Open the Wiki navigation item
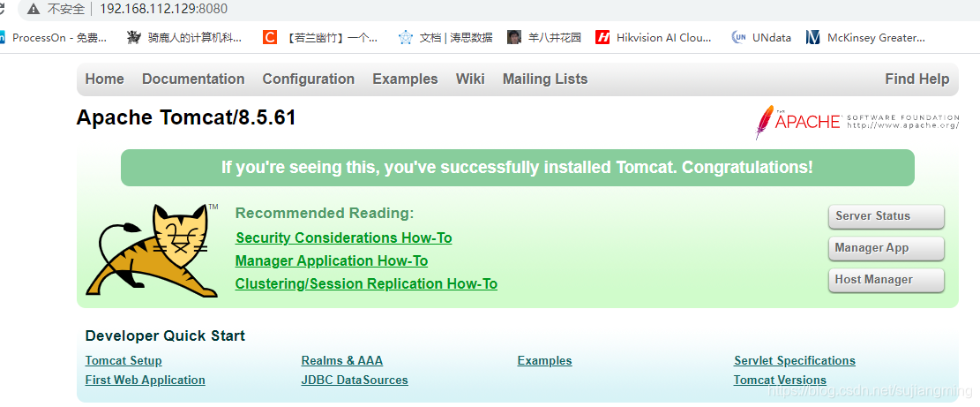The width and height of the screenshot is (980, 407). click(x=470, y=79)
